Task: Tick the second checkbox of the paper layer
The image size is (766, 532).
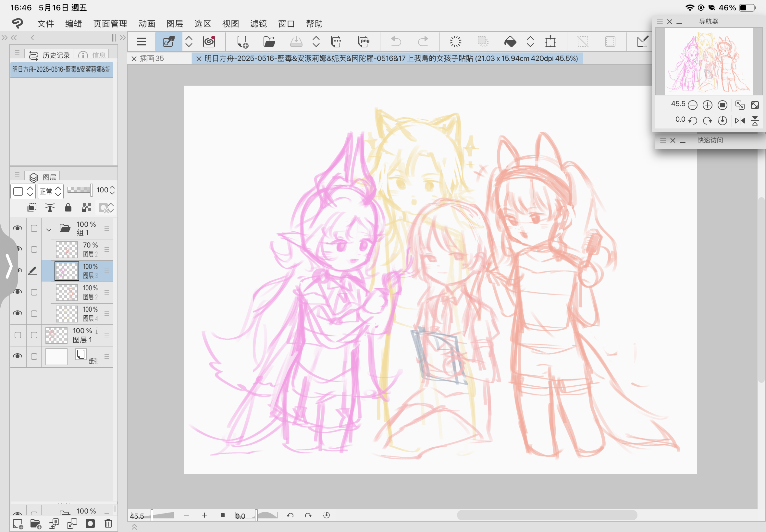Action: pos(34,356)
